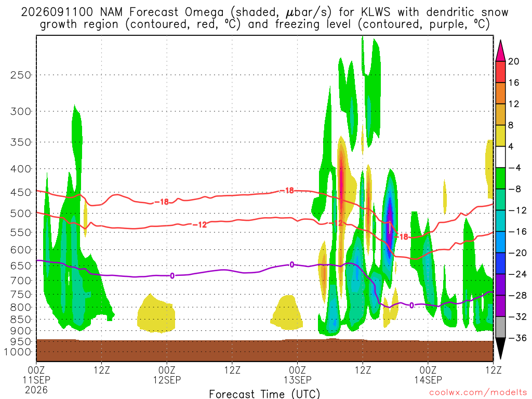The width and height of the screenshot is (532, 399).
Task: Click the 500 pressure level axis label
Action: click(21, 214)
